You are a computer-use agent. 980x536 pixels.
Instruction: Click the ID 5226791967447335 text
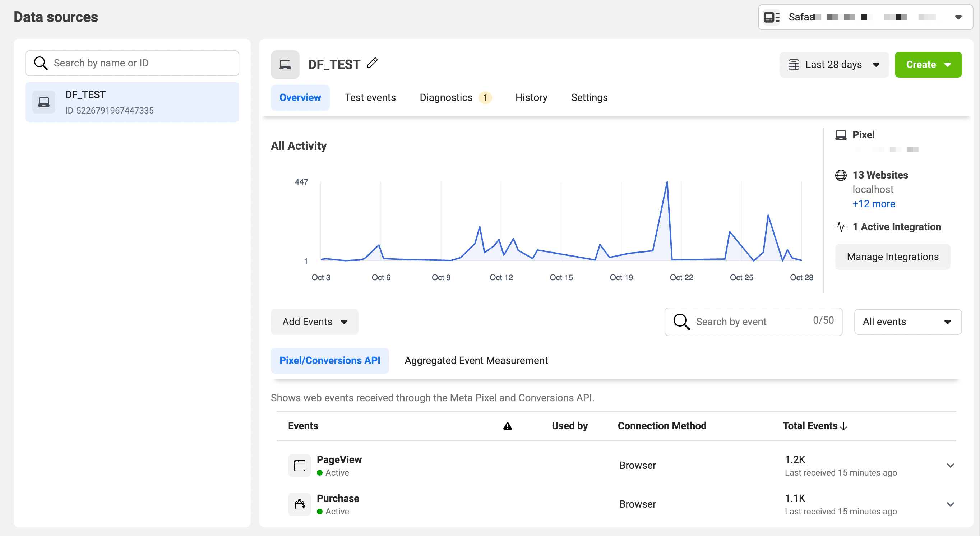point(110,111)
